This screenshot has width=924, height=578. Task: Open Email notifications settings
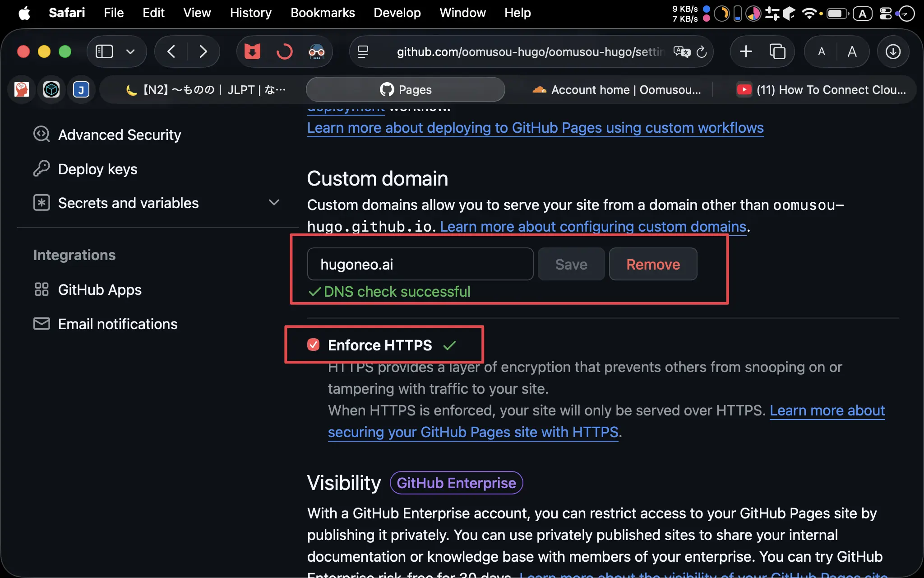coord(118,324)
